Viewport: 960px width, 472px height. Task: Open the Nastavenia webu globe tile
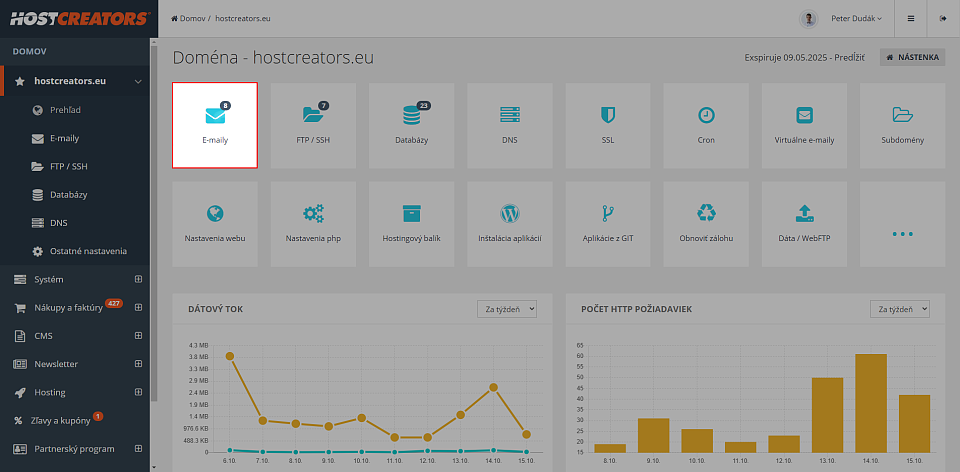[x=215, y=224]
